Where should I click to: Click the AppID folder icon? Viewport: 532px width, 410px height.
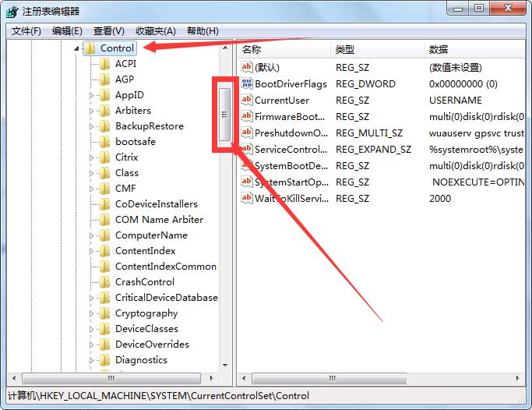click(x=105, y=95)
